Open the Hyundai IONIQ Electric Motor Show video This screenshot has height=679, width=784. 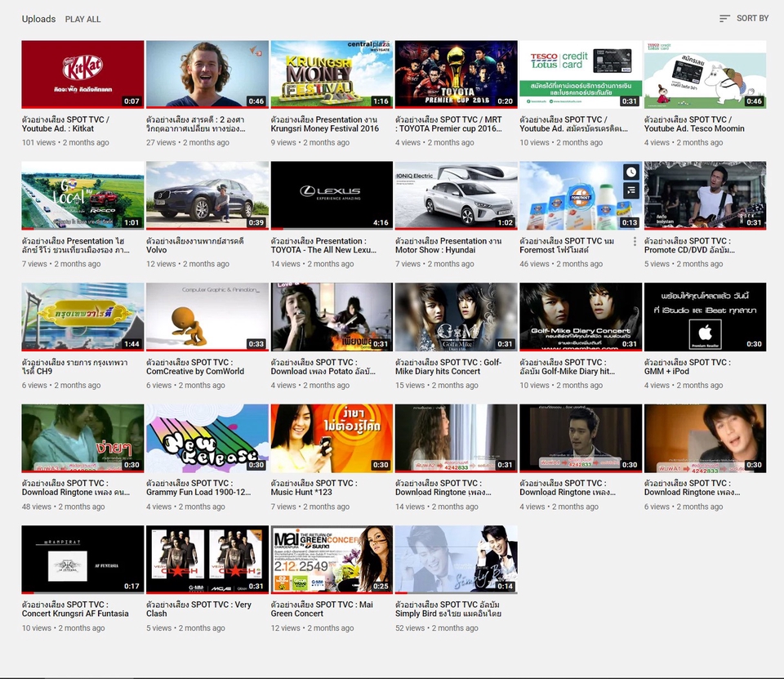coord(455,195)
